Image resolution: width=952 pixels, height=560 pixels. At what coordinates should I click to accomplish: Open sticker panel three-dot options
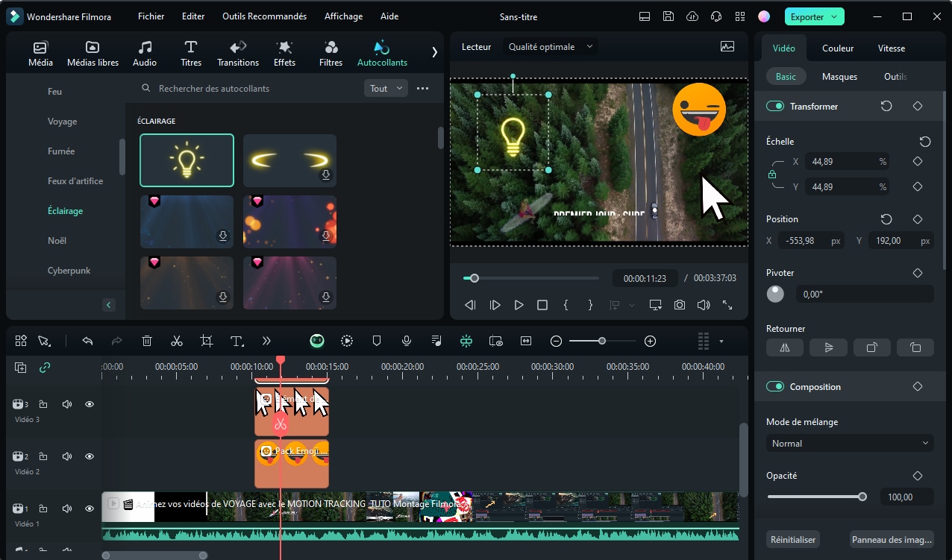pyautogui.click(x=422, y=88)
